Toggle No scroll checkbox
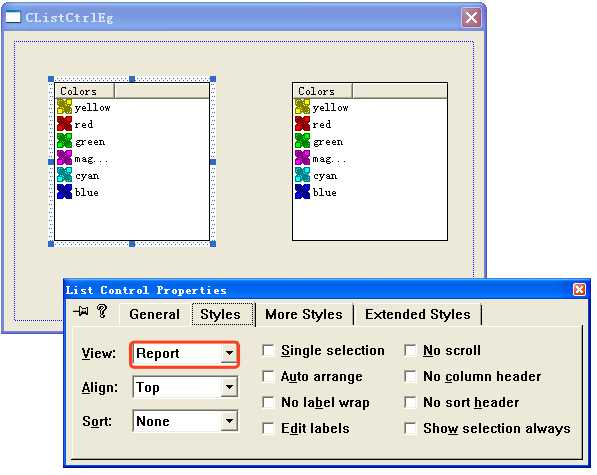The height and width of the screenshot is (475, 597). coord(410,351)
